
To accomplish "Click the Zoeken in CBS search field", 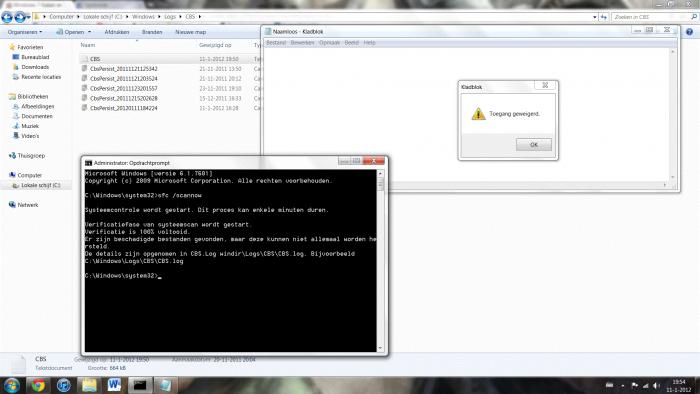I will tap(651, 17).
